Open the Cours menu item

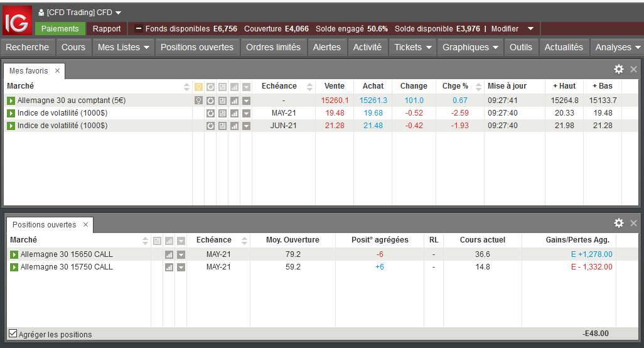pos(73,47)
